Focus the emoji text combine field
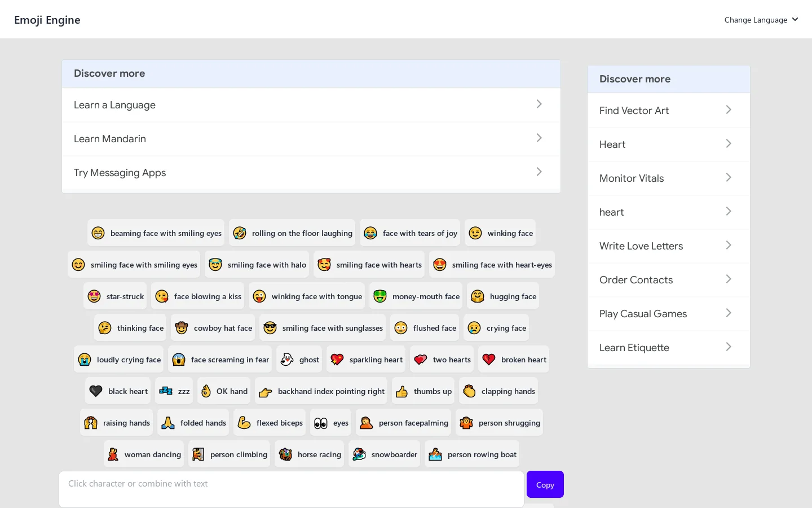This screenshot has height=508, width=812. pyautogui.click(x=292, y=489)
